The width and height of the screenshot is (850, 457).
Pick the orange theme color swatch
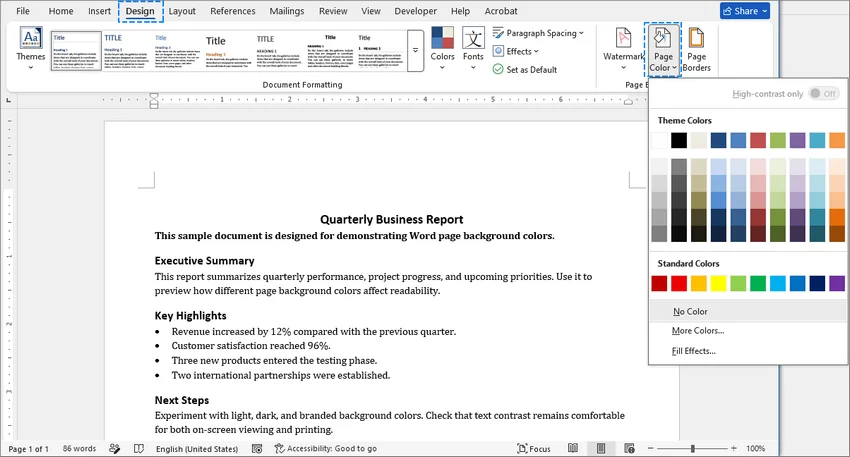click(x=836, y=140)
